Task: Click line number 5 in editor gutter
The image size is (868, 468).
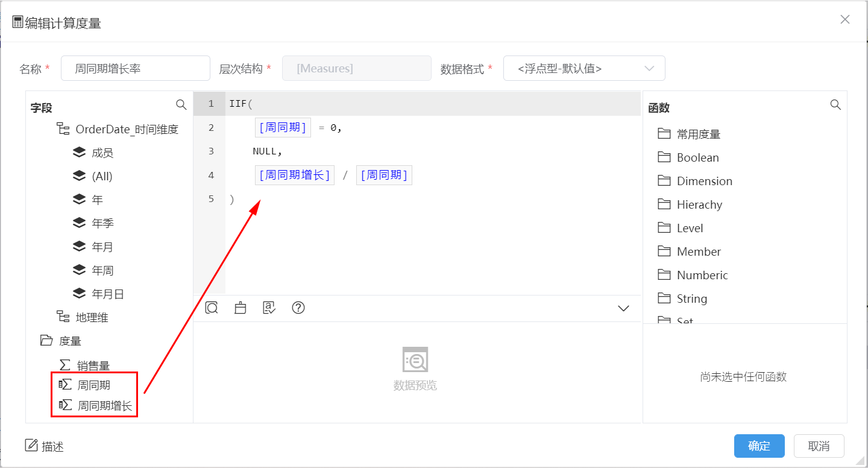Action: (211, 198)
